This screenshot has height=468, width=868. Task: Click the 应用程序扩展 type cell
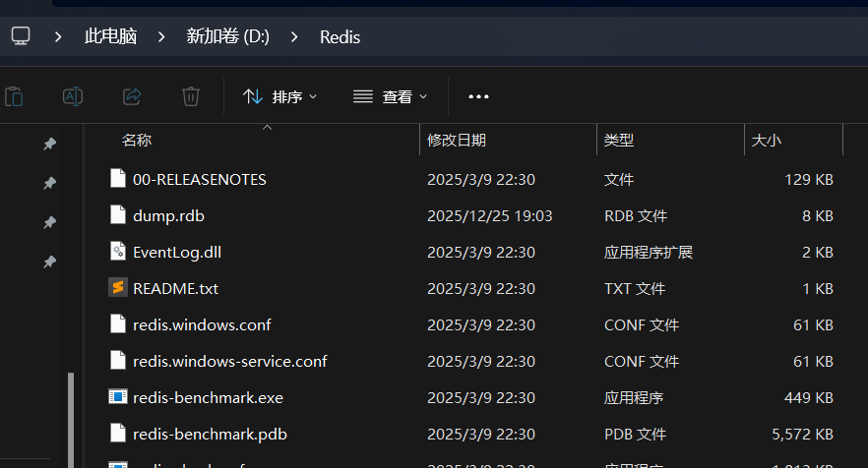(x=649, y=253)
